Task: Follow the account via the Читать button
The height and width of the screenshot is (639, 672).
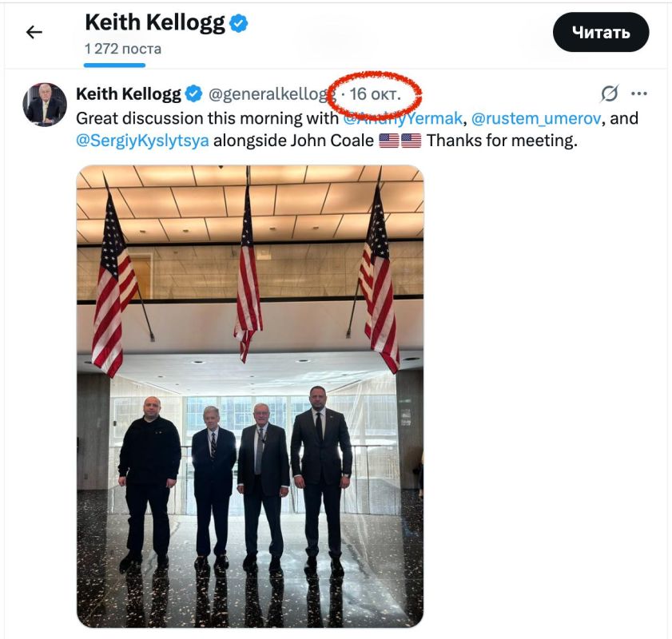Action: pos(602,31)
